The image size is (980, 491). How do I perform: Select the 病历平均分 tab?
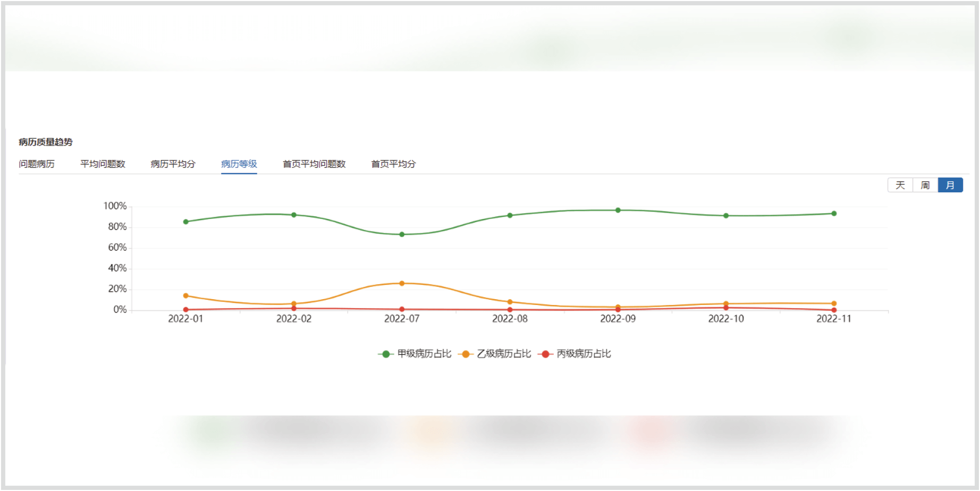[x=173, y=164]
